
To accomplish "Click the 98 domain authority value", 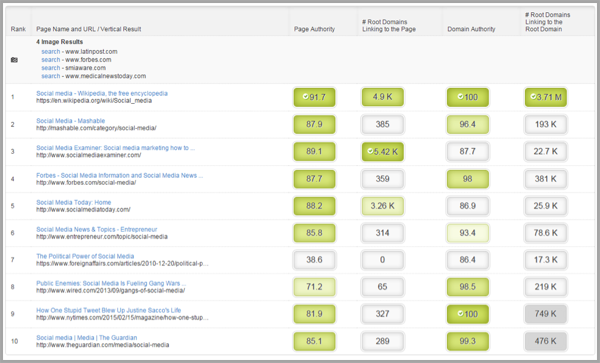I will point(468,179).
